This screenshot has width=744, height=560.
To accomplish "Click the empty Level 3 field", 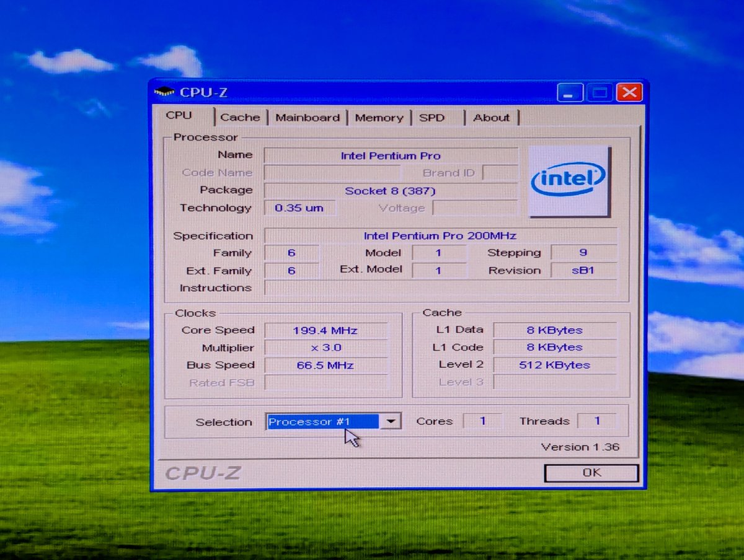I will point(555,382).
